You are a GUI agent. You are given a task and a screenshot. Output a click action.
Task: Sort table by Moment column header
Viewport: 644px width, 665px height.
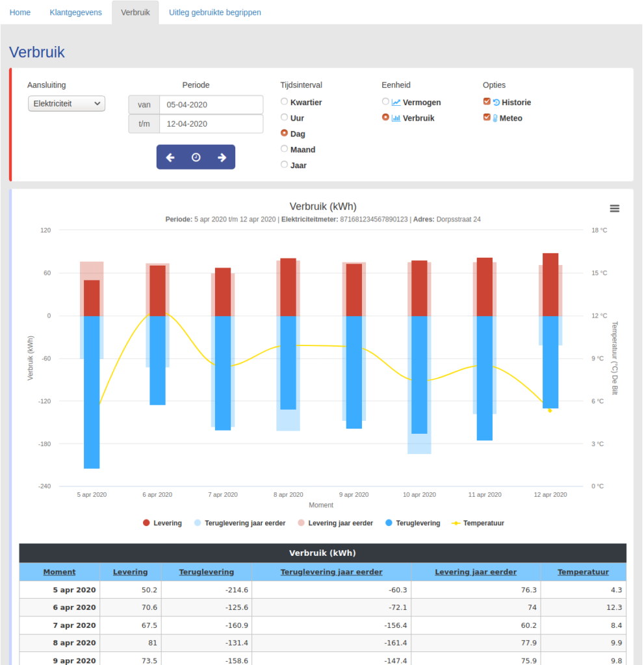tap(59, 572)
